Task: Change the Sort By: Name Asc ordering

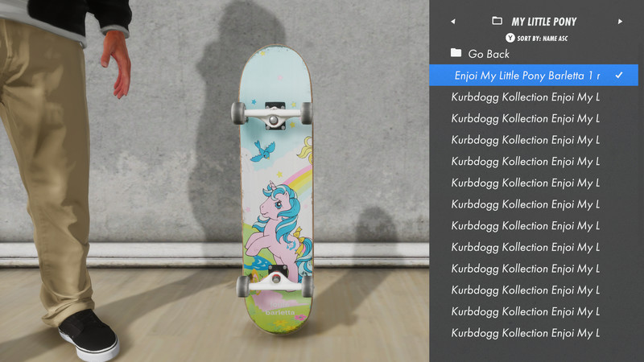Action: (542, 39)
